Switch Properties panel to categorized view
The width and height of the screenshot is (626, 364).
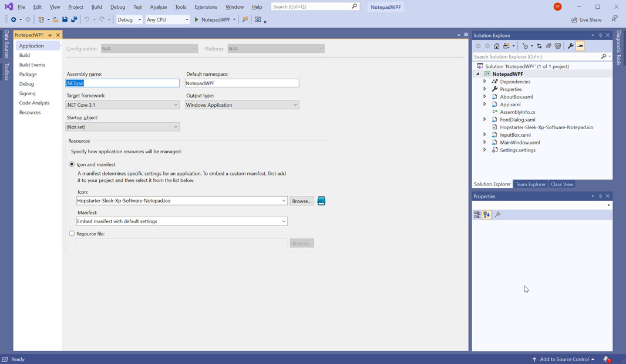(477, 215)
